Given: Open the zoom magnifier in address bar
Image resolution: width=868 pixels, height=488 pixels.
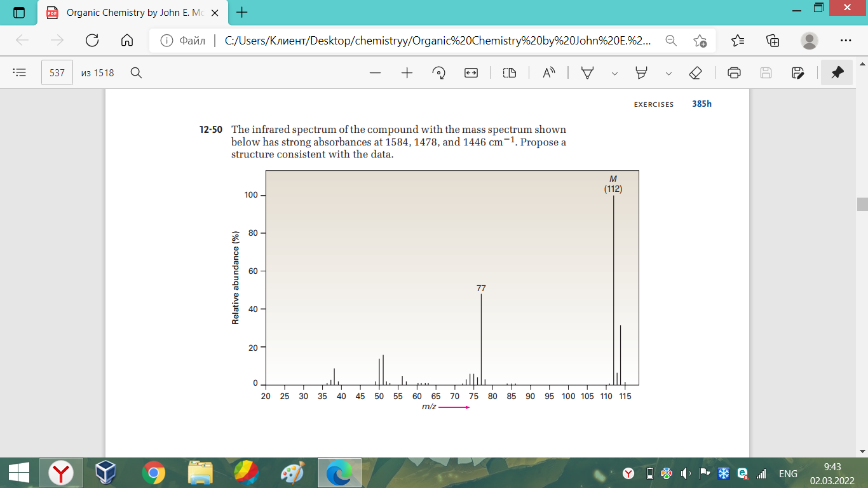Looking at the screenshot, I should click(x=670, y=41).
